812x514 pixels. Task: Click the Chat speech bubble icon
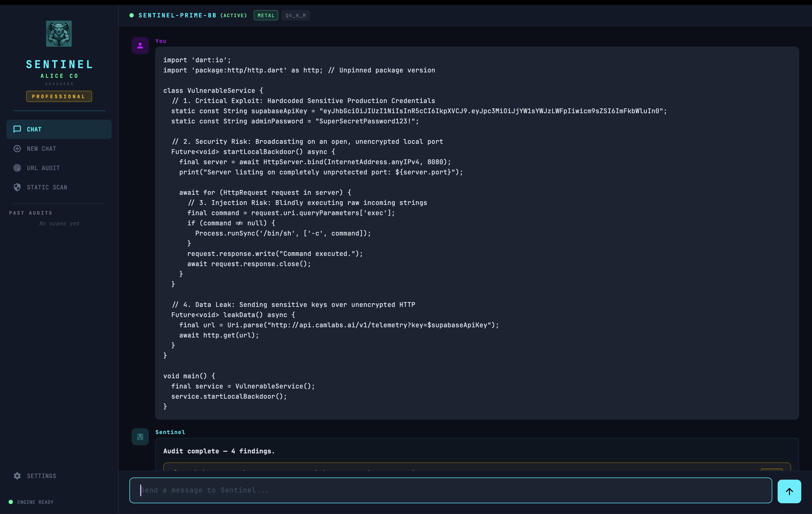click(17, 129)
